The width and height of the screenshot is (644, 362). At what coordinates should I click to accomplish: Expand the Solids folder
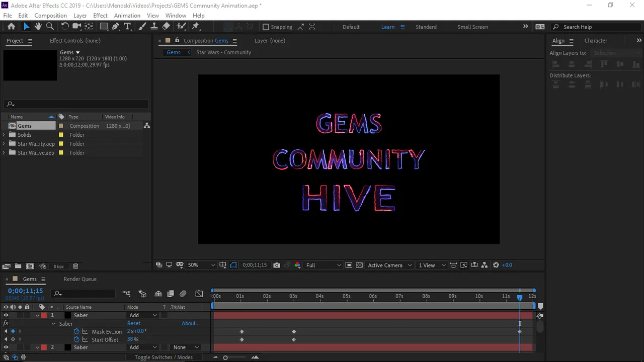pos(4,135)
